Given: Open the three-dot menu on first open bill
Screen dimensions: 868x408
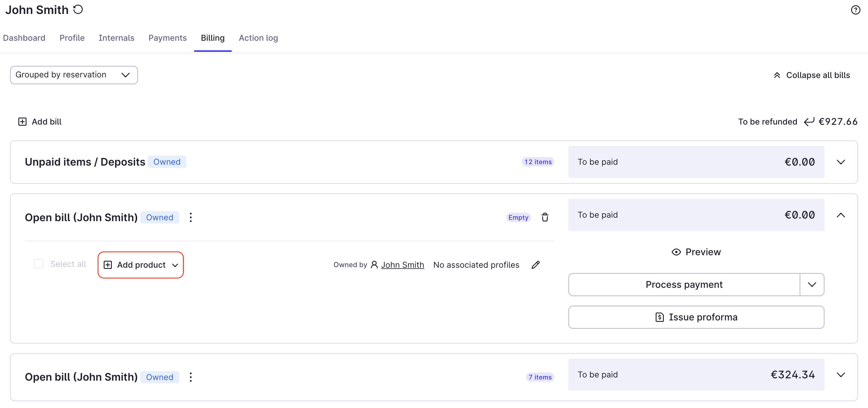Looking at the screenshot, I should click(x=190, y=217).
